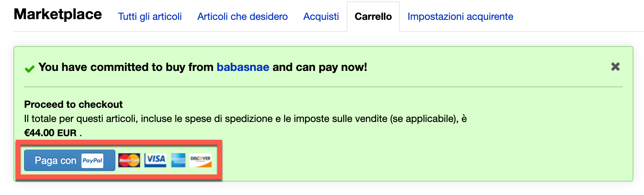Screen dimensions: 644x195
Task: Switch to Articoli che desidero tab
Action: (242, 17)
